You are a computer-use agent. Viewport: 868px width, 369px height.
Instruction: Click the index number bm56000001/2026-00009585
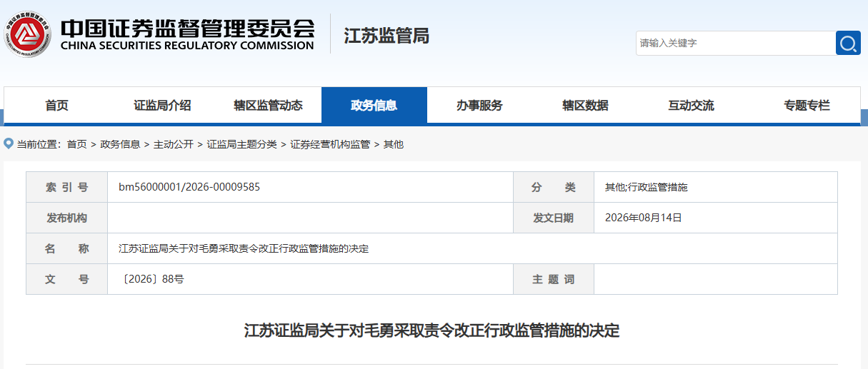(189, 187)
